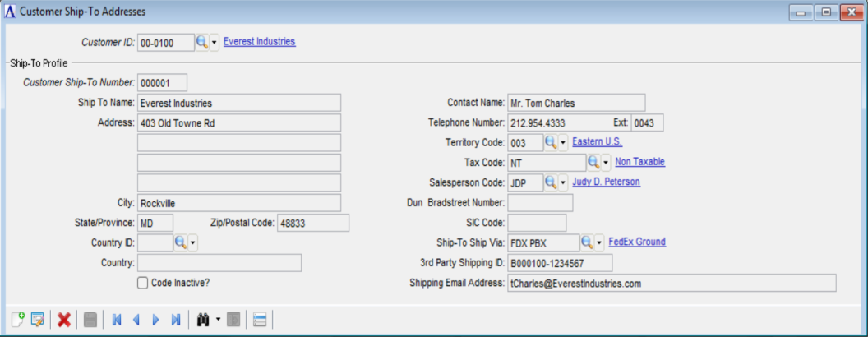Go to the first record
The height and width of the screenshot is (337, 868).
point(117,320)
